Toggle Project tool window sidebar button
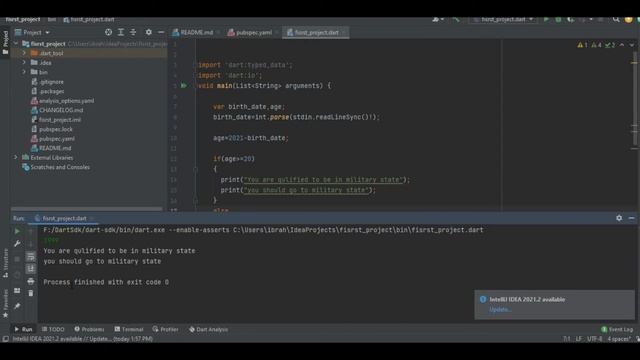The image size is (640, 360). pos(5,42)
